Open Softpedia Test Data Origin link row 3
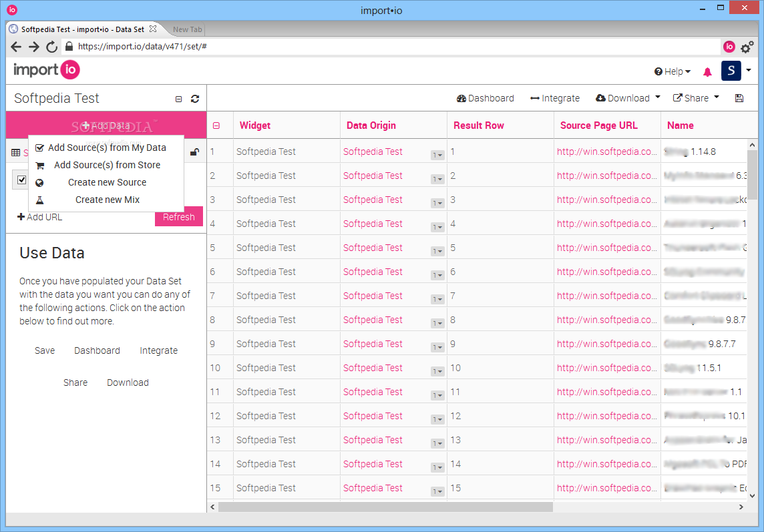 pyautogui.click(x=373, y=200)
